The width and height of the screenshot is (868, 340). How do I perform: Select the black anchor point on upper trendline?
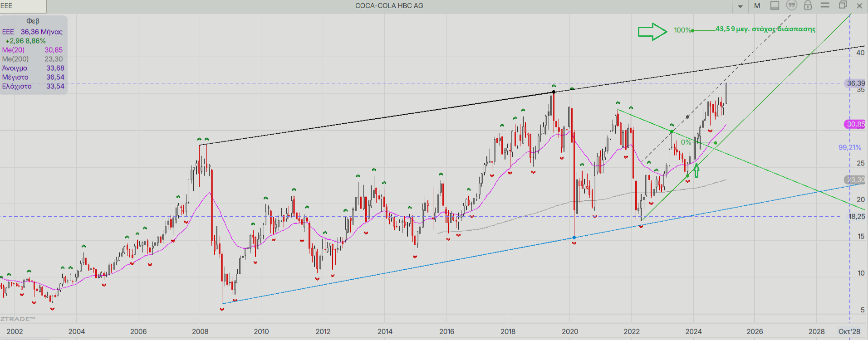coord(554,92)
